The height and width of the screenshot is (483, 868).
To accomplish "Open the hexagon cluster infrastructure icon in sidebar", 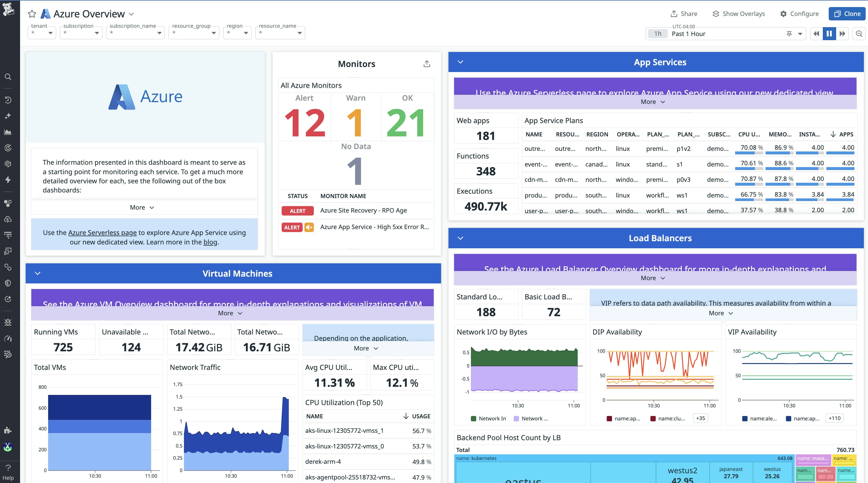I will 8,203.
